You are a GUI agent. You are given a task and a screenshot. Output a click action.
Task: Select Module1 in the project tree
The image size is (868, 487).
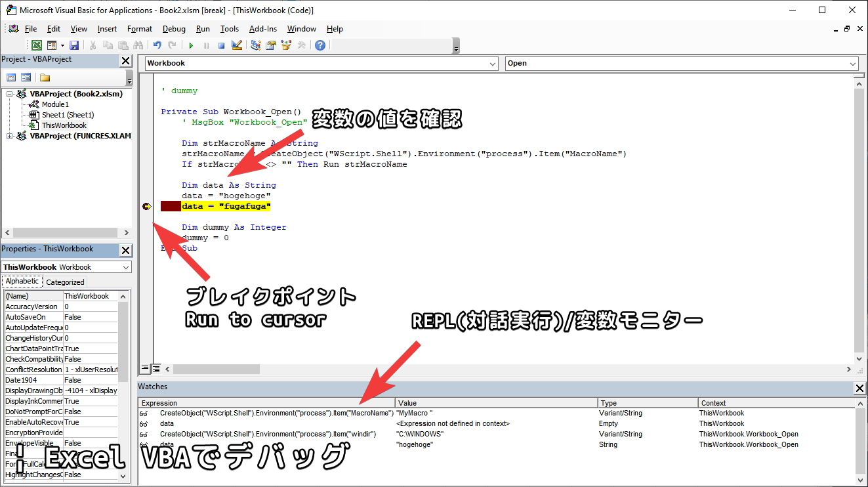point(55,104)
